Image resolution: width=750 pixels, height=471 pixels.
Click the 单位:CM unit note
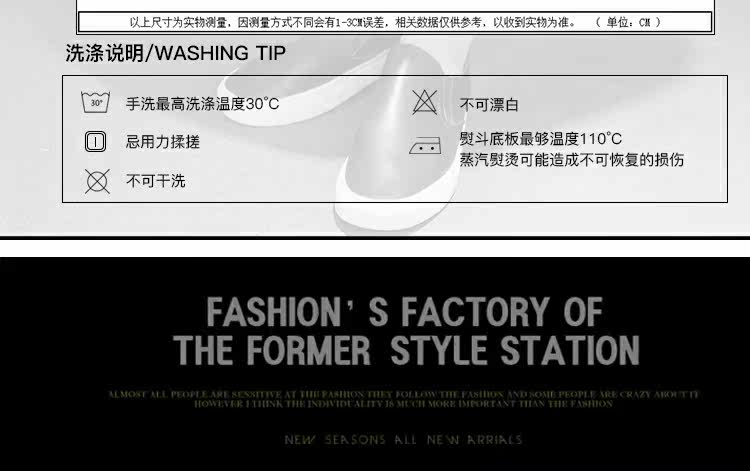(629, 22)
